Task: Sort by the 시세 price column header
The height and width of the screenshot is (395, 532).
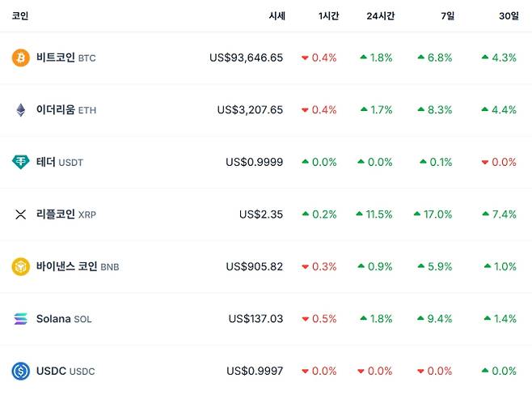Action: click(x=276, y=15)
